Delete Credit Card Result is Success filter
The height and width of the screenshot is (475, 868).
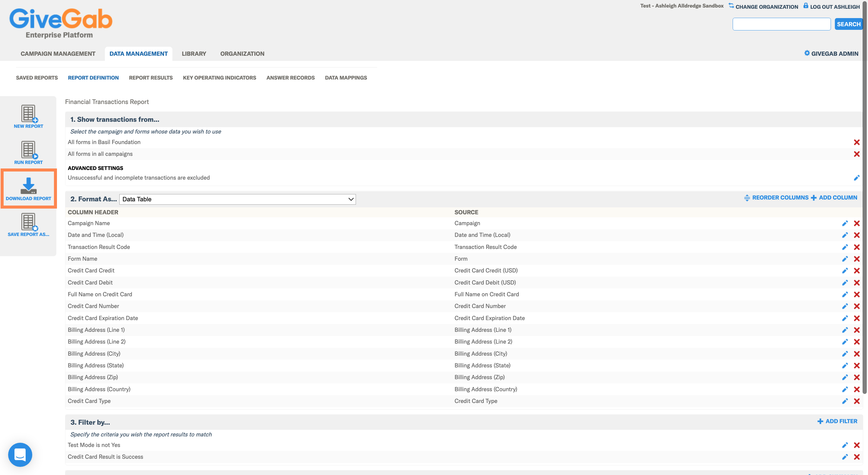(x=857, y=457)
